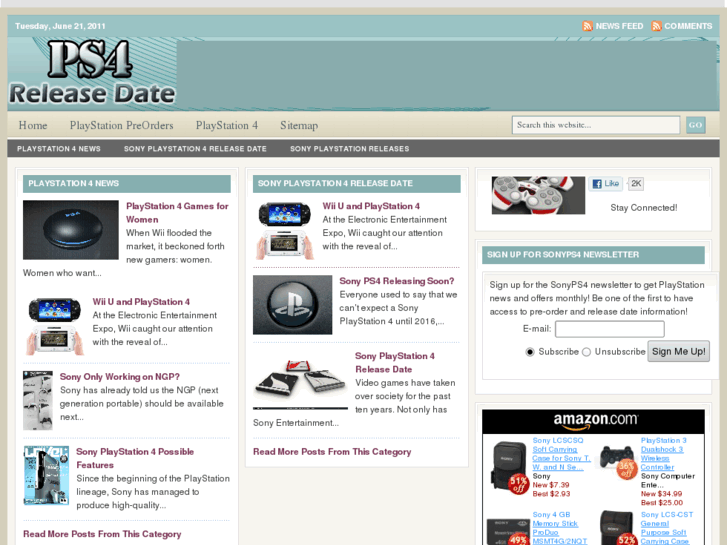Select Sony PlayStation Releases in the subnav
Viewport: 727px width, 545px height.
tap(350, 149)
